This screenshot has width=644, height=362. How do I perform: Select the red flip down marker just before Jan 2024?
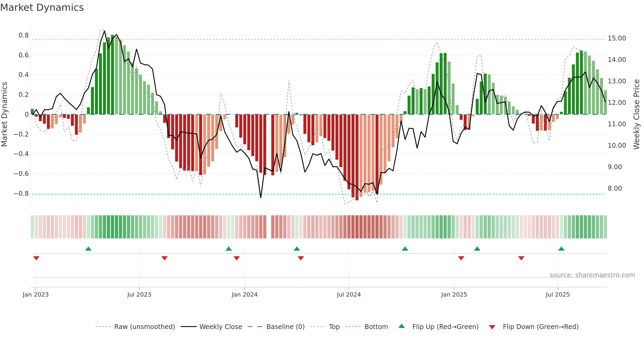point(237,258)
